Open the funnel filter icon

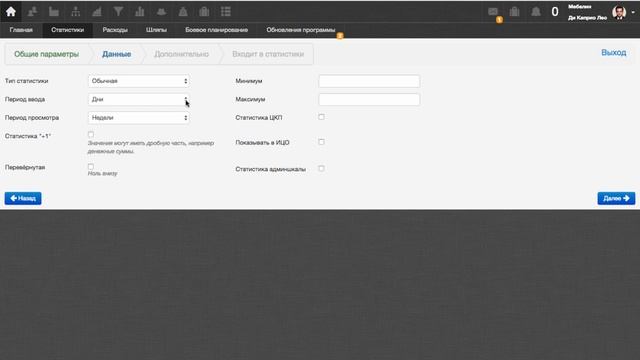tap(118, 12)
